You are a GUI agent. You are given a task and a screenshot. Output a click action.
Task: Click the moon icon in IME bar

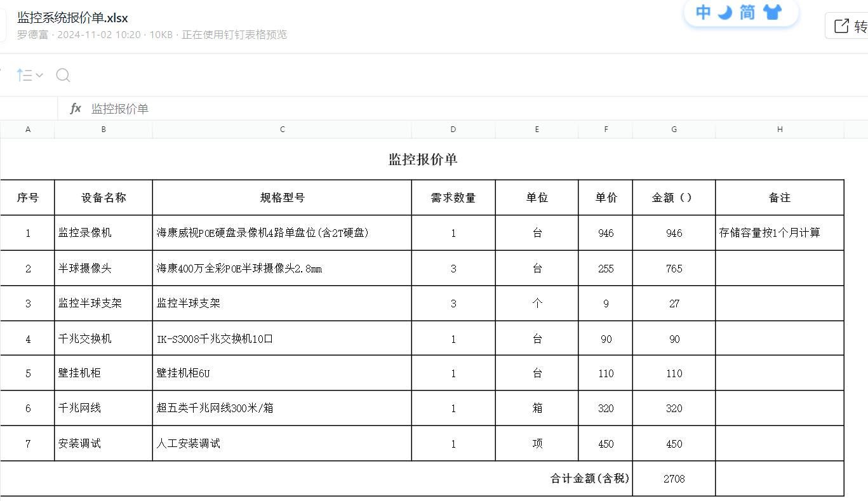(725, 13)
